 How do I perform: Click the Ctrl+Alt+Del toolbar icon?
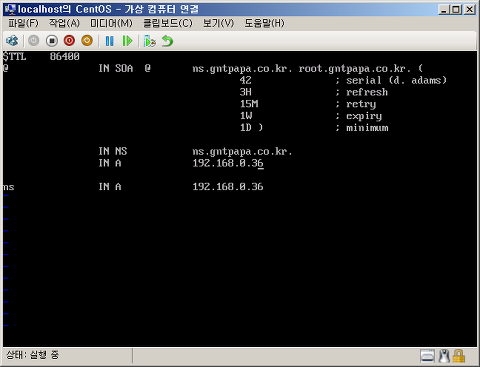click(12, 41)
